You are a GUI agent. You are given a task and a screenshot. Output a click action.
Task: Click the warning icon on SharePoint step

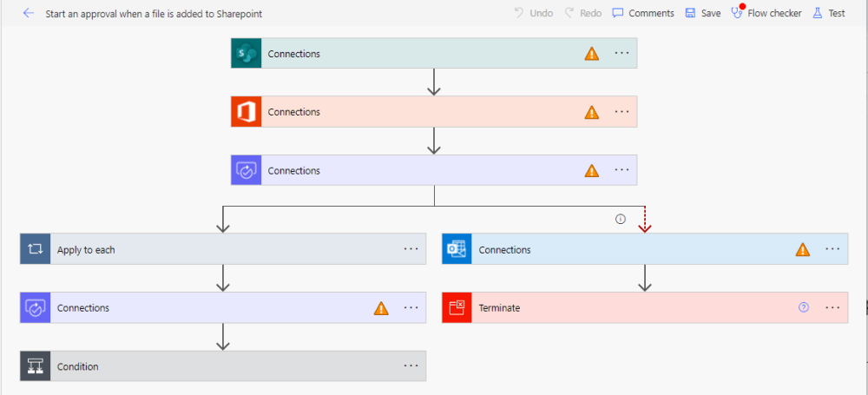[x=591, y=54]
